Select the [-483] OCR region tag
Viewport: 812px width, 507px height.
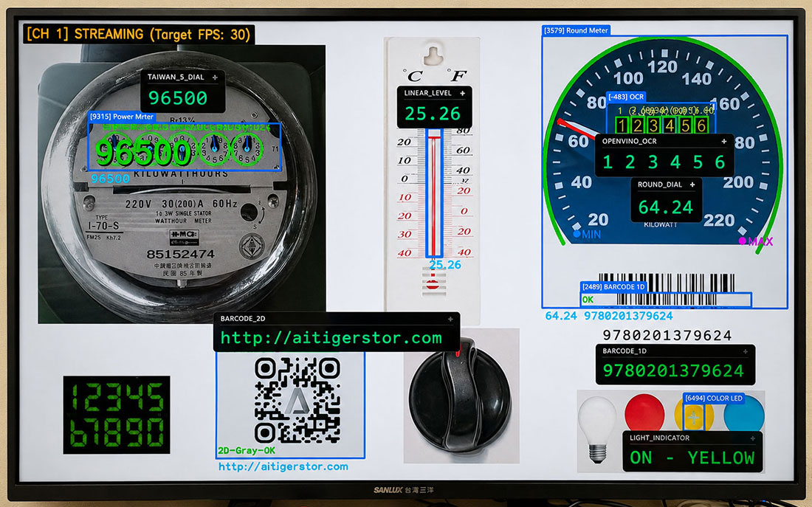coord(626,97)
